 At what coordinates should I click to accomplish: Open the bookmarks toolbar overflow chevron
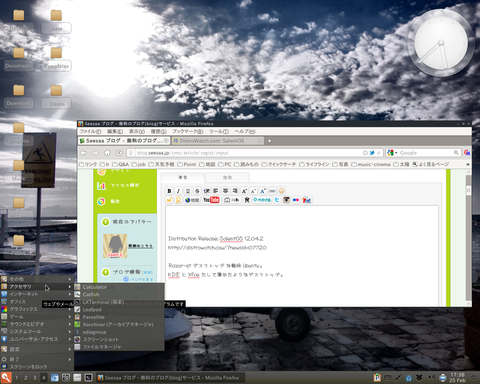click(468, 164)
